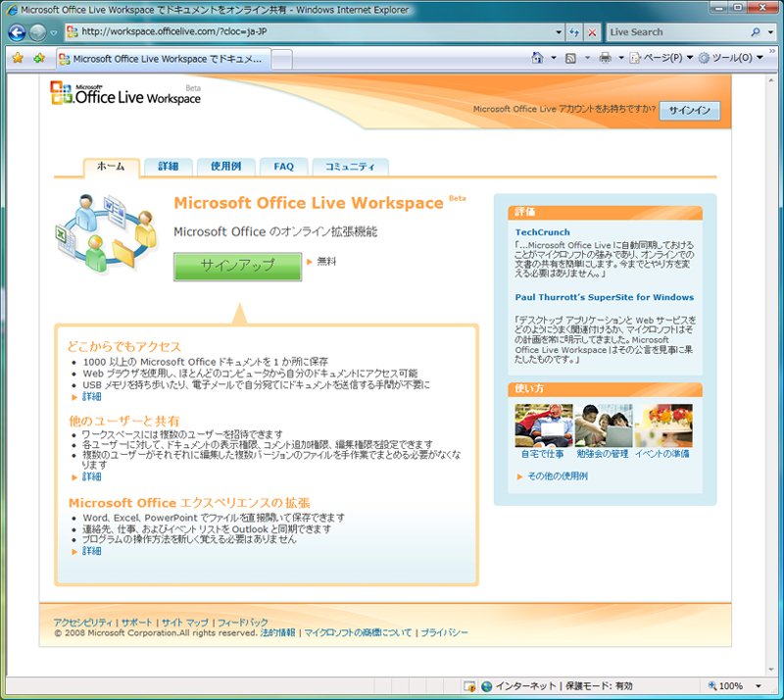Click the green サインアップ button
Image resolution: width=784 pixels, height=700 pixels.
coord(237,267)
